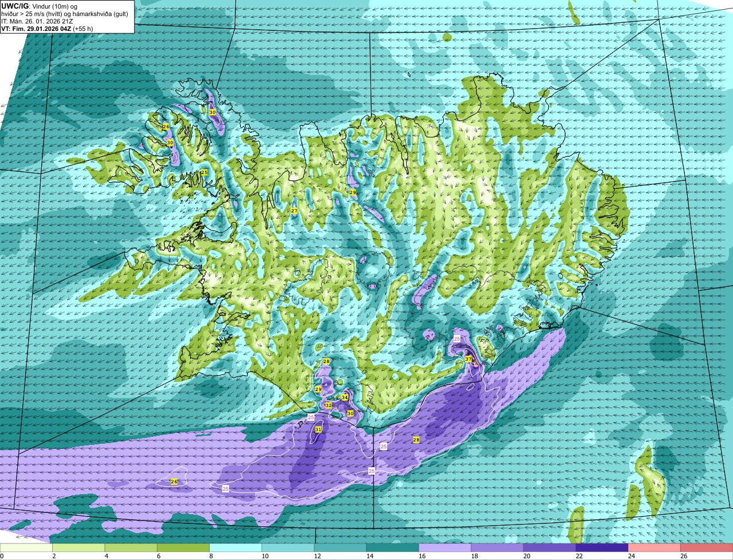Click the yellow "28" label over the southeast ocean
733x560 pixels.
tap(416, 440)
